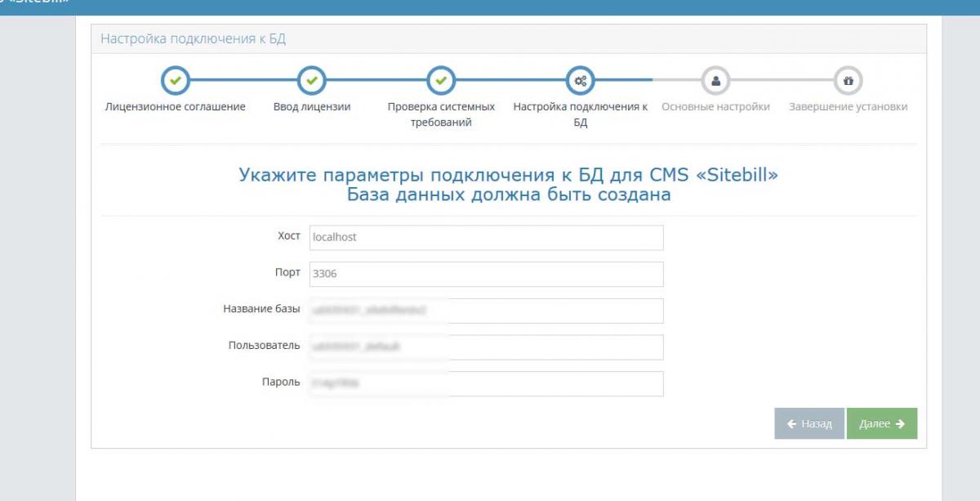Select the 'Ввод лицензии' step label
This screenshot has width=980, height=501.
[311, 107]
